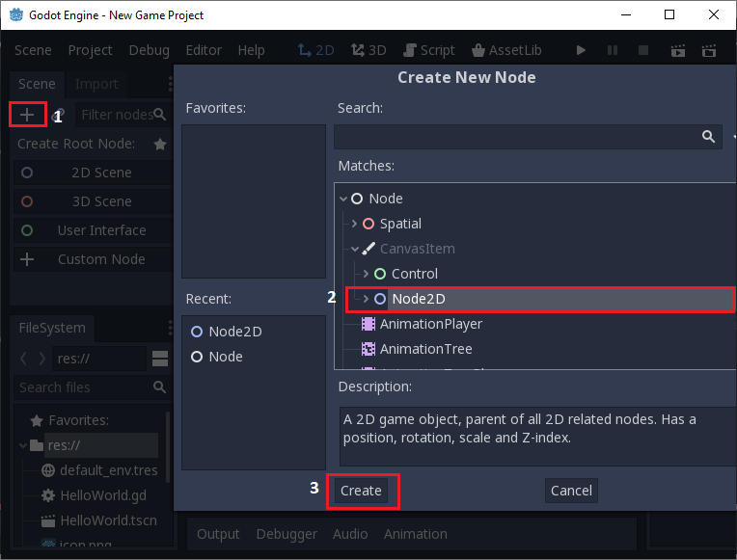Open the Editor menu
737x560 pixels.
[x=204, y=50]
